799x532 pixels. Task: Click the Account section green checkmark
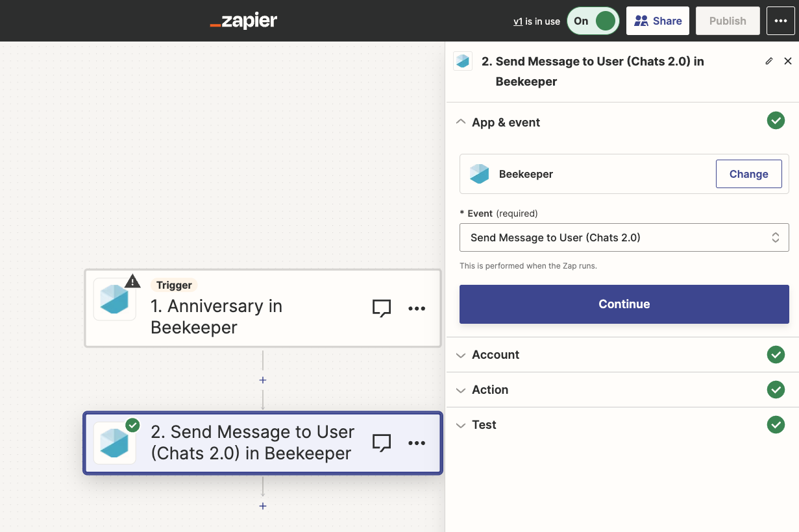click(x=776, y=354)
